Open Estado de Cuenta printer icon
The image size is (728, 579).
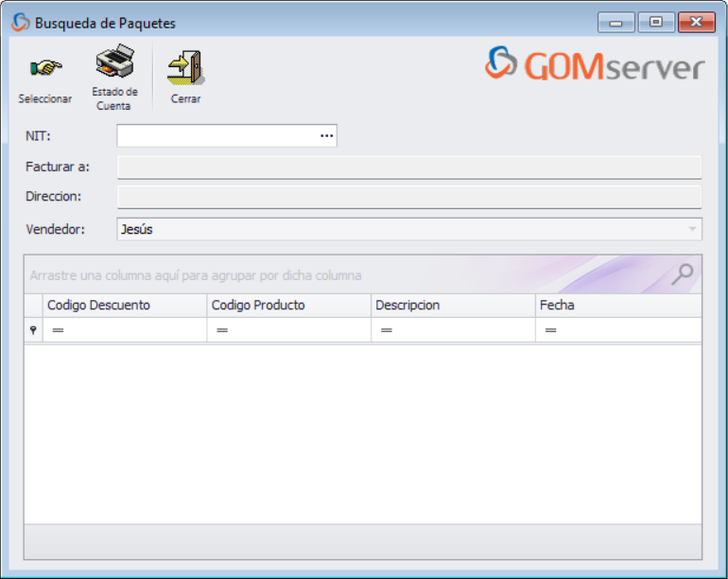[x=114, y=63]
